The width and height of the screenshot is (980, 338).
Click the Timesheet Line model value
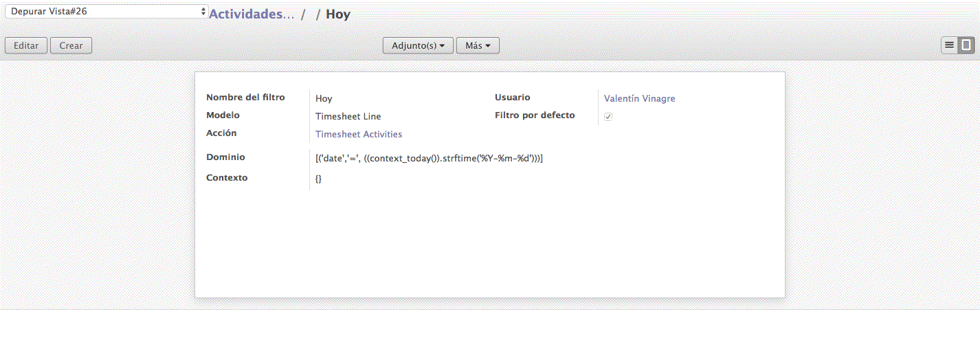(x=348, y=117)
